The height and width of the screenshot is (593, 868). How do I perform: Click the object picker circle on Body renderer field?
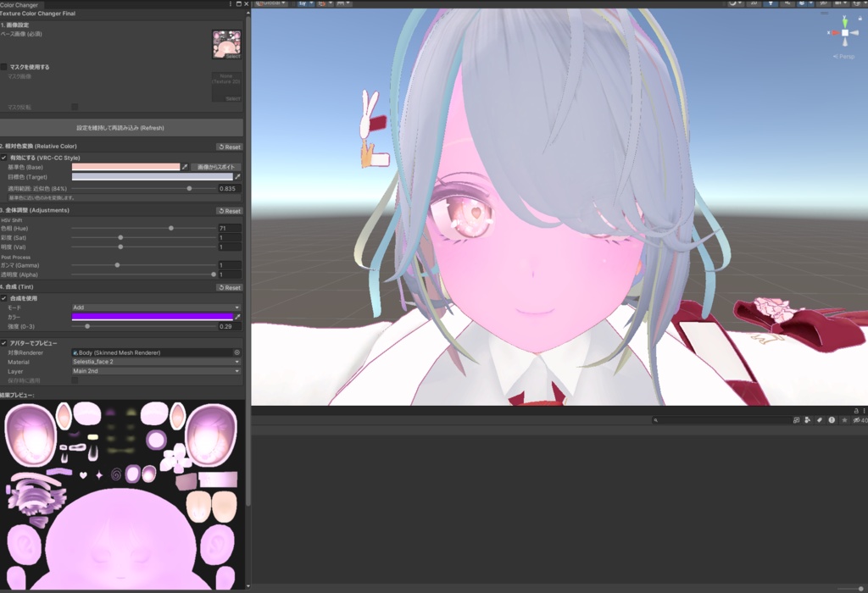(238, 352)
